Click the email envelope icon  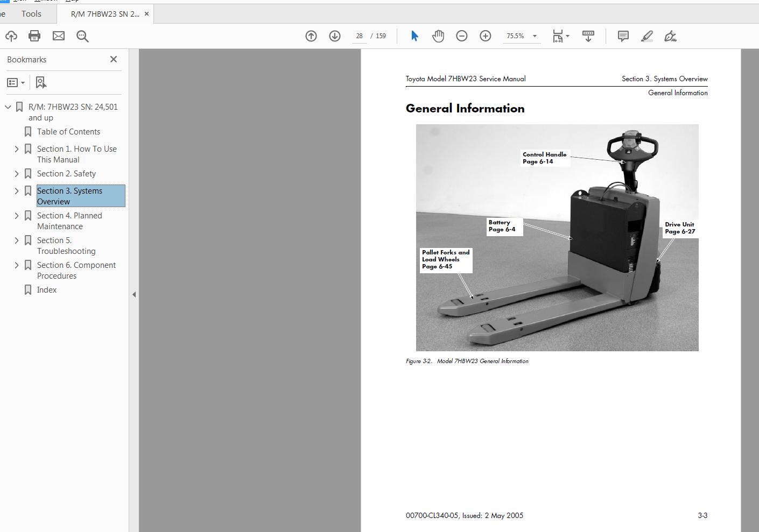59,36
